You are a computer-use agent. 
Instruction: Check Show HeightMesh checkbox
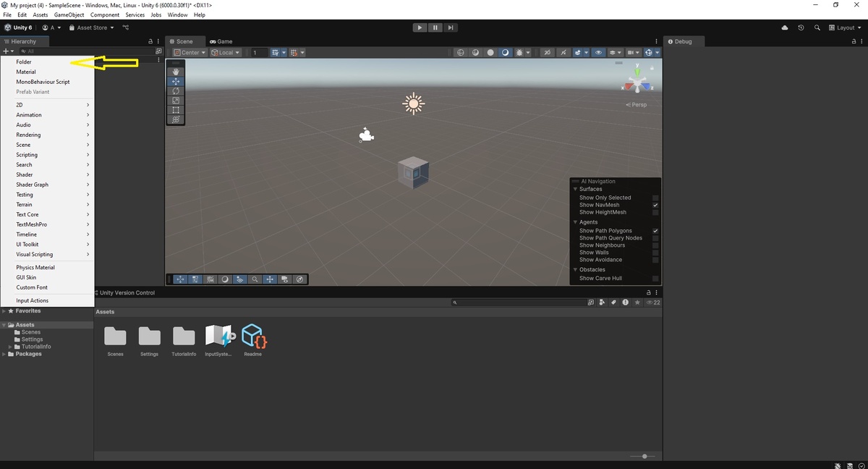click(655, 212)
